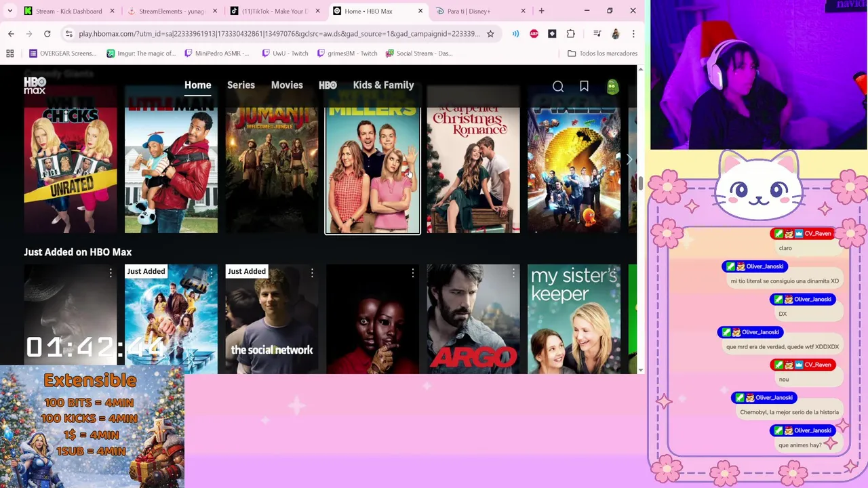Switch to the Para ti Disney+ tab
868x488 pixels.
[480, 11]
